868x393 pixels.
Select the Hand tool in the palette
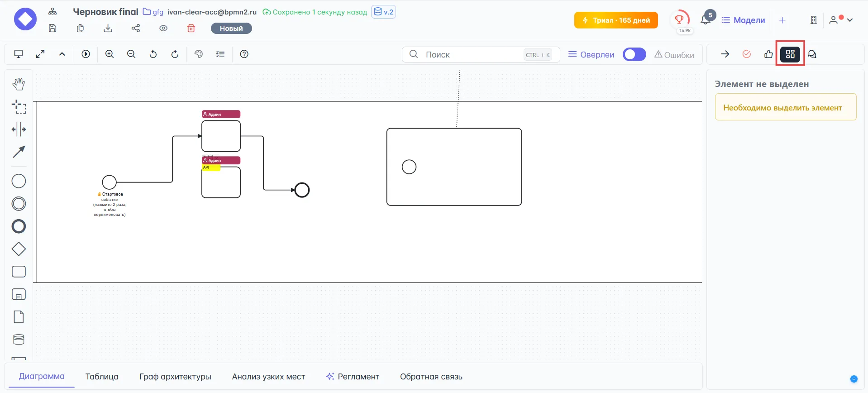pyautogui.click(x=19, y=84)
